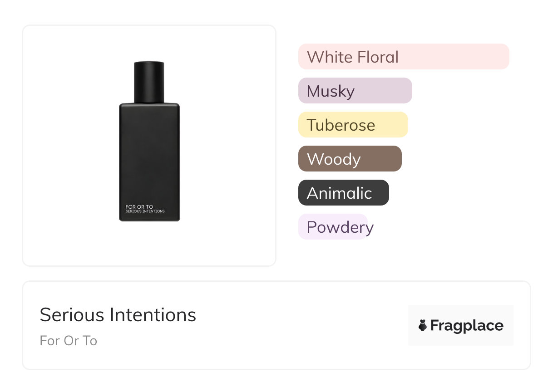The height and width of the screenshot is (392, 553).
Task: Pick the Animalic accord tag
Action: coord(344,193)
